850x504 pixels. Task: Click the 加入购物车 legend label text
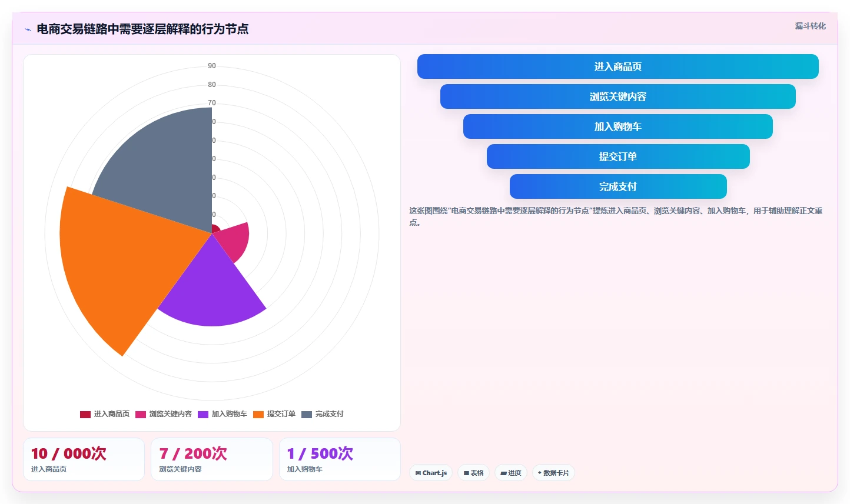(x=230, y=415)
